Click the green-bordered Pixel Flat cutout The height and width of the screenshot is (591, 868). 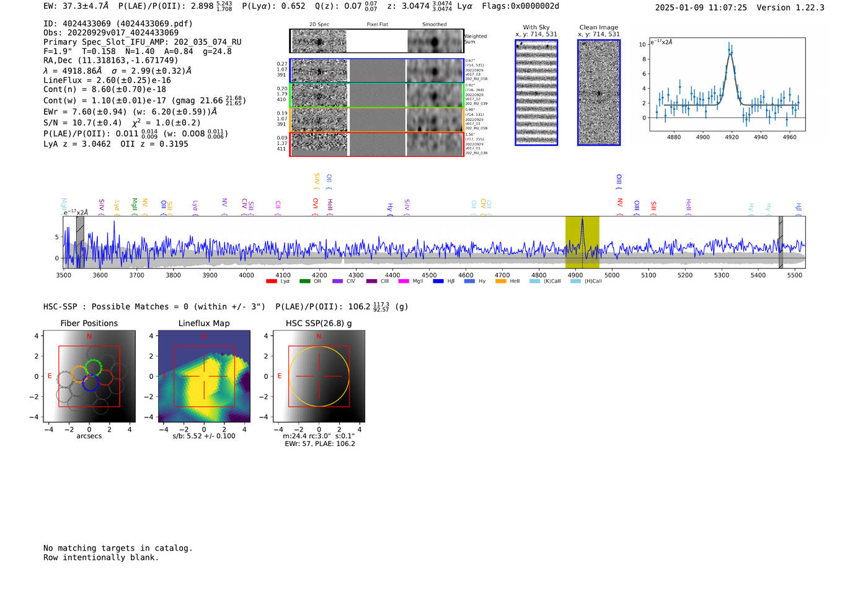[x=377, y=96]
